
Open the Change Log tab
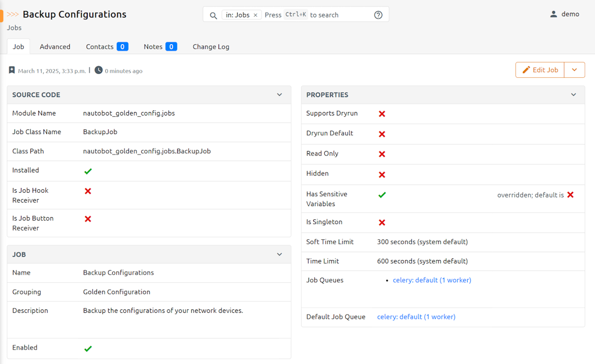point(211,46)
